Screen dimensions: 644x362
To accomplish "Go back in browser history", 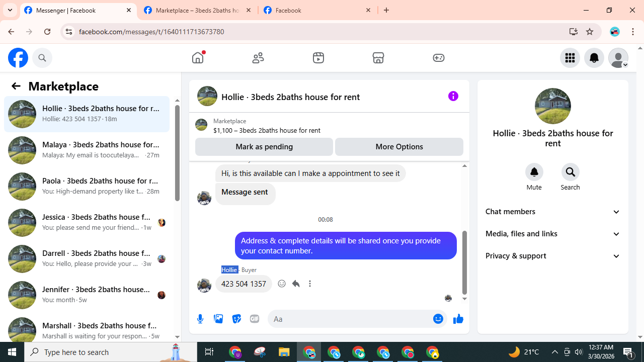I will coord(11,32).
